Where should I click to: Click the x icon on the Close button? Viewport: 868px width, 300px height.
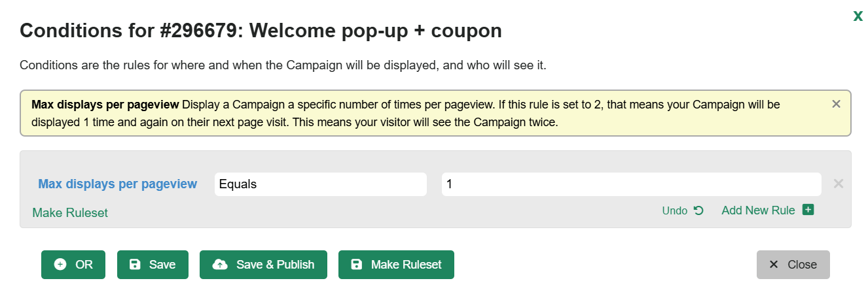tap(774, 265)
